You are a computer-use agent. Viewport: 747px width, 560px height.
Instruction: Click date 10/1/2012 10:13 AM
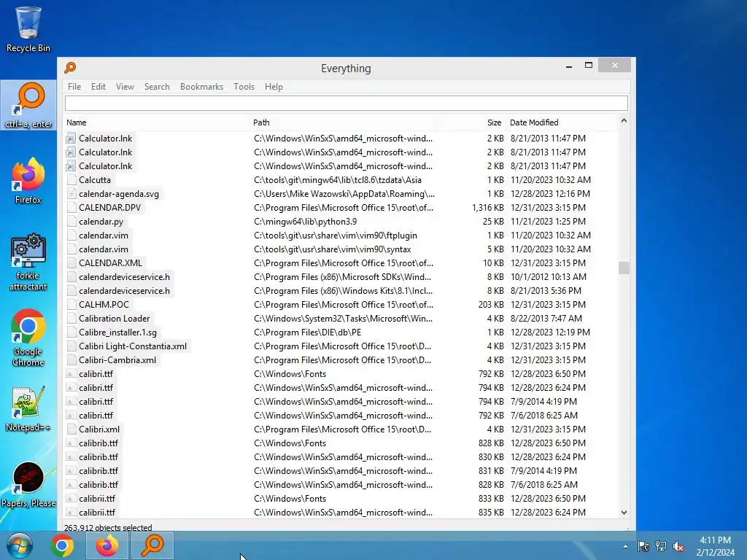pos(549,276)
